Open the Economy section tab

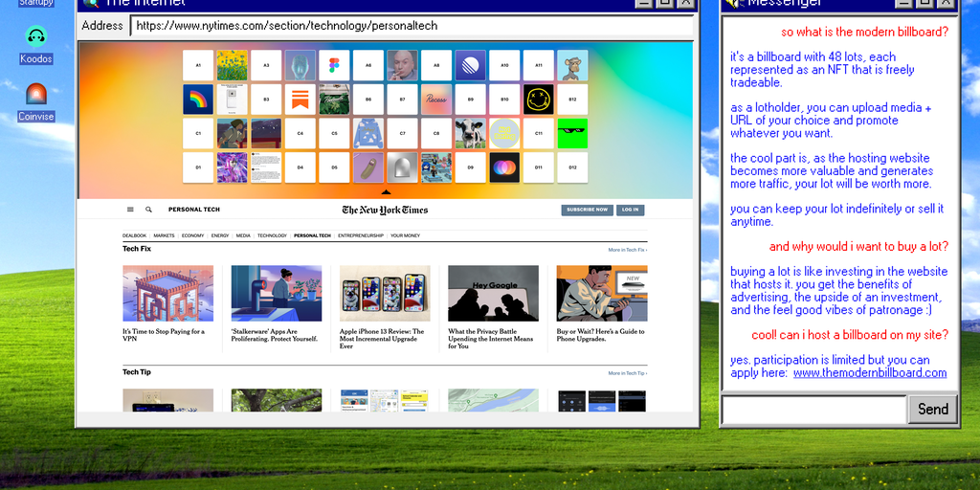coord(193,235)
